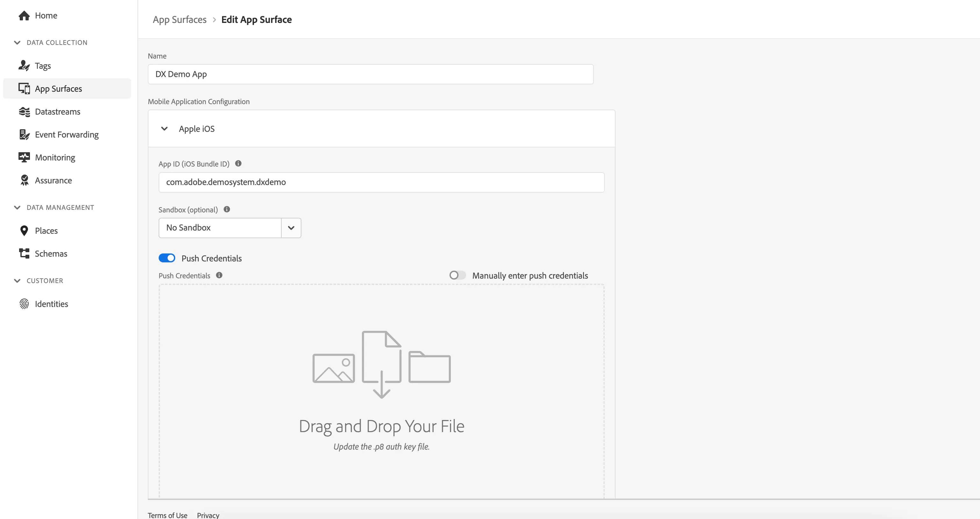Click the Datastreams stack icon
This screenshot has width=980, height=519.
(x=24, y=112)
